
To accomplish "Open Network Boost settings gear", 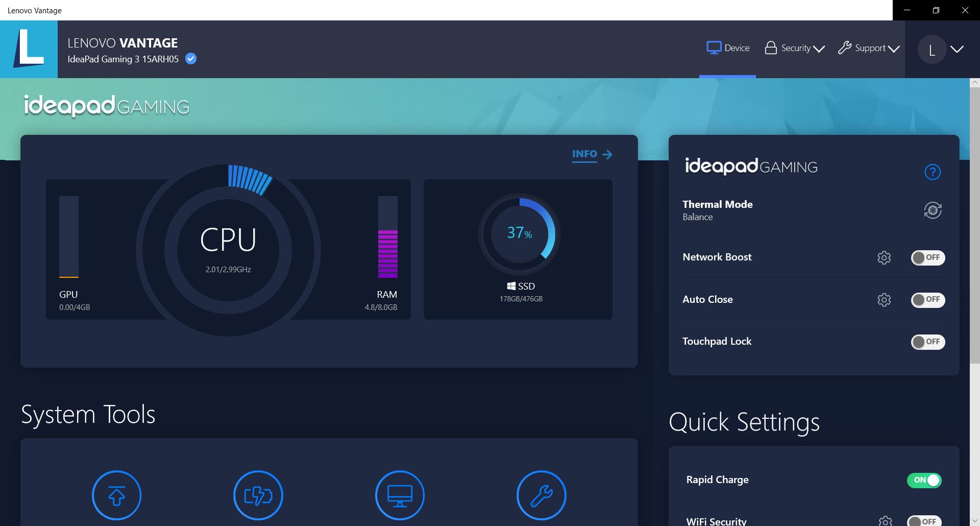I will coord(884,258).
